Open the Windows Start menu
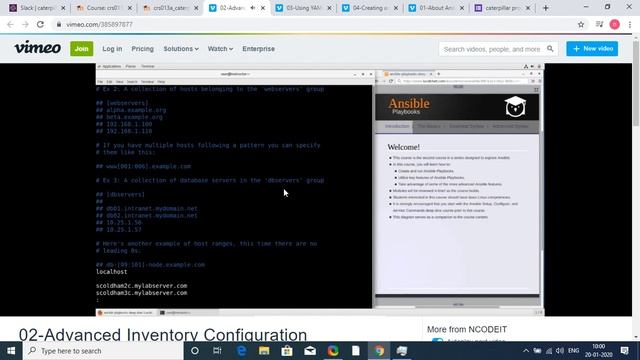Image resolution: width=640 pixels, height=360 pixels. point(11,351)
